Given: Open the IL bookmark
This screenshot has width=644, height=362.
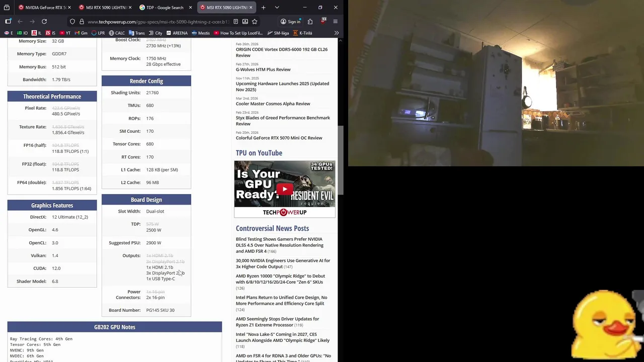Looking at the screenshot, I should 37,33.
